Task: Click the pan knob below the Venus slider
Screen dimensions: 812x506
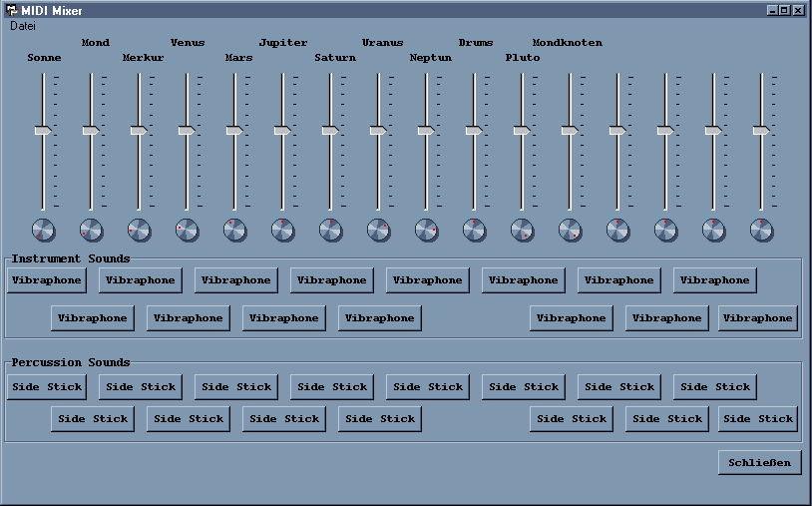Action: [x=187, y=230]
